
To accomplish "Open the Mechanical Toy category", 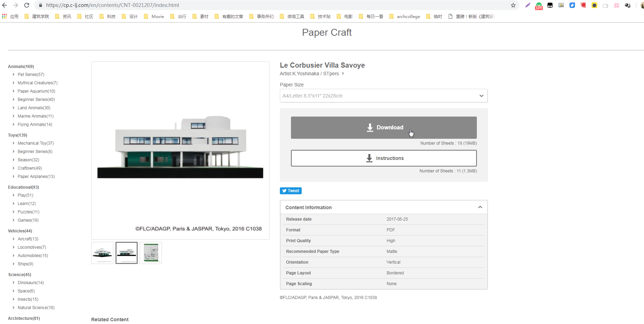I will click(36, 143).
